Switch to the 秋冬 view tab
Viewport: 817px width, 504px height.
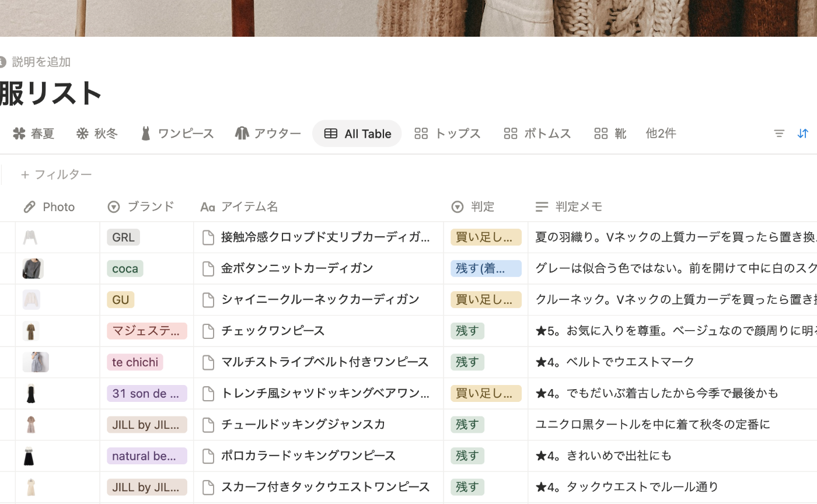coord(97,134)
